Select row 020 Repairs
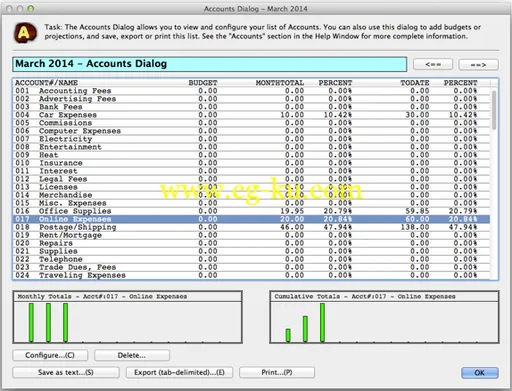Screen dimensions: 512x391 252,243
